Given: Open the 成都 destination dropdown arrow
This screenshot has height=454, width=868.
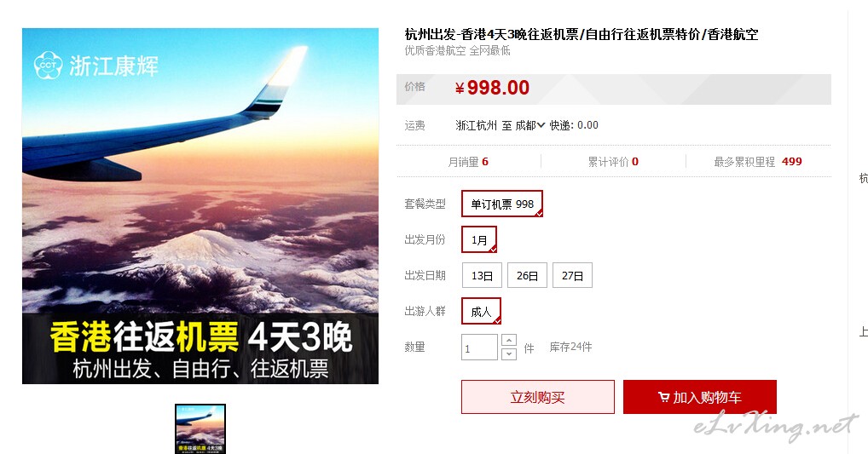Looking at the screenshot, I should click(x=541, y=125).
